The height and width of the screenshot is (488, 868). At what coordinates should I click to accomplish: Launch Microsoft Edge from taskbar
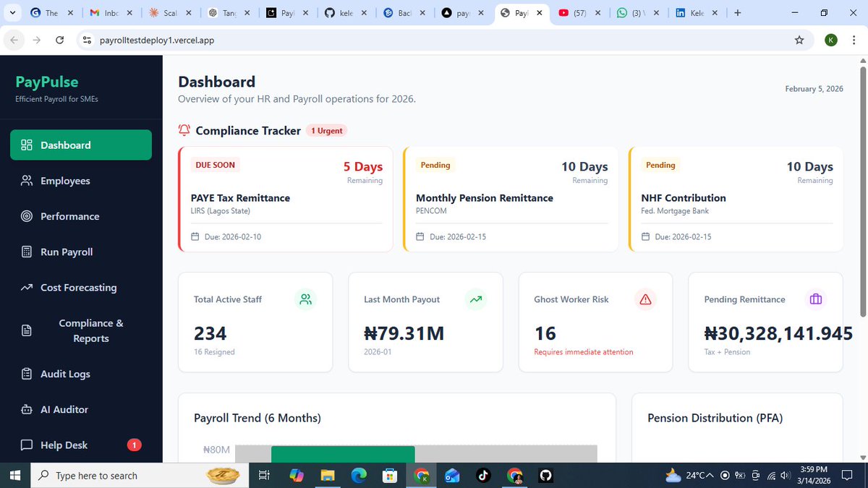coord(359,475)
